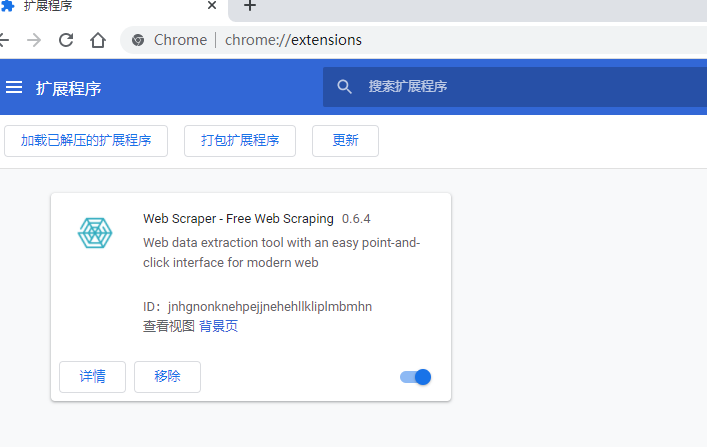This screenshot has width=707, height=447.
Task: Click the Web Scraper spider web logo
Action: (95, 234)
